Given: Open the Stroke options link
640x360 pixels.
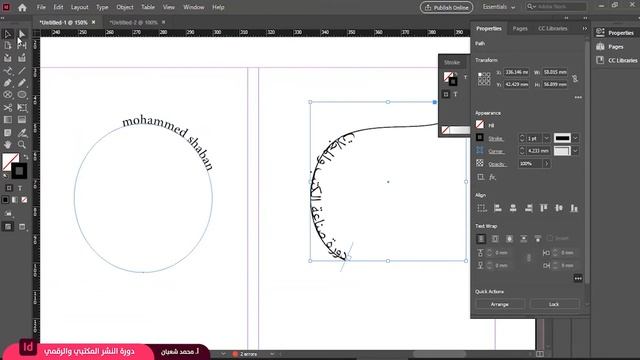Looking at the screenshot, I should coord(496,139).
